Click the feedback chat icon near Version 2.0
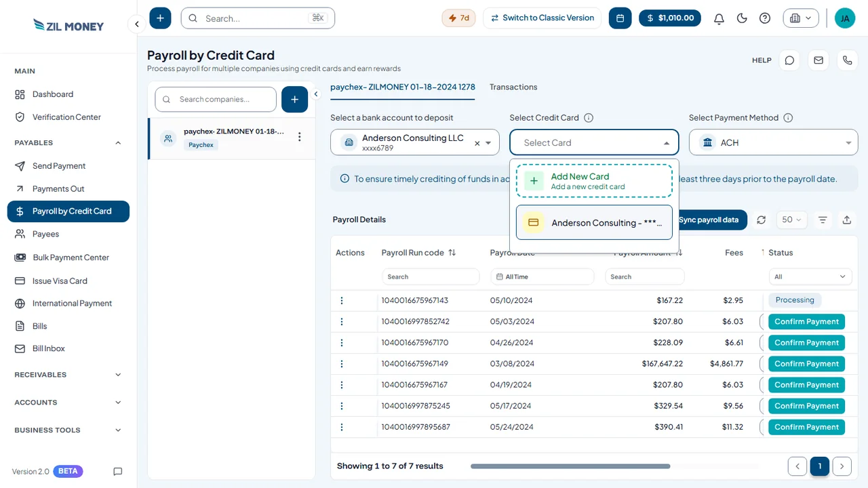 tap(118, 472)
